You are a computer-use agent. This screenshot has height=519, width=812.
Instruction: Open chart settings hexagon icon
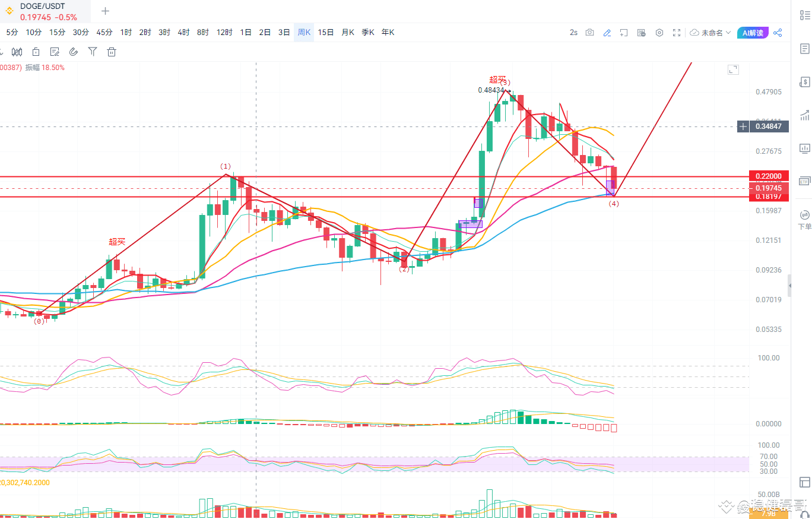click(x=659, y=33)
